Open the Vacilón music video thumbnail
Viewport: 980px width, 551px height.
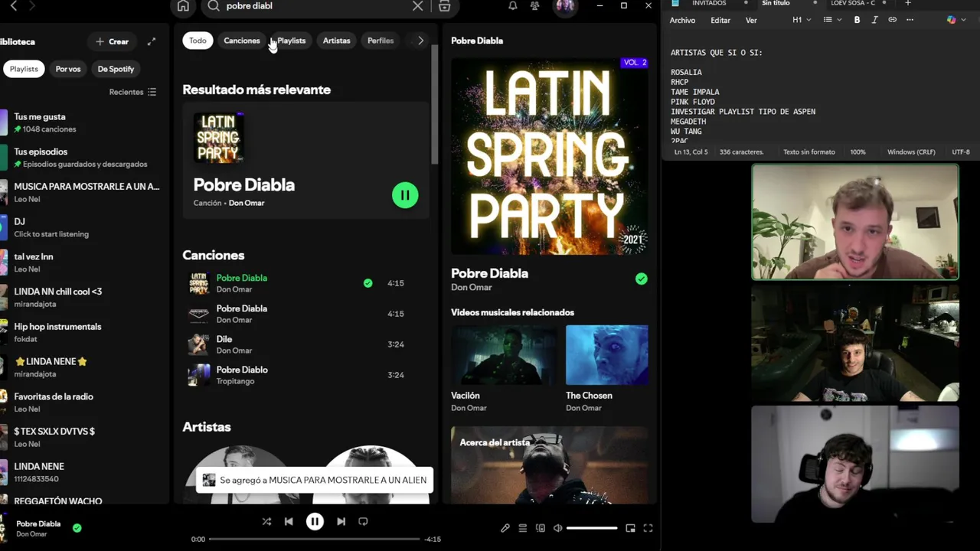tap(504, 355)
